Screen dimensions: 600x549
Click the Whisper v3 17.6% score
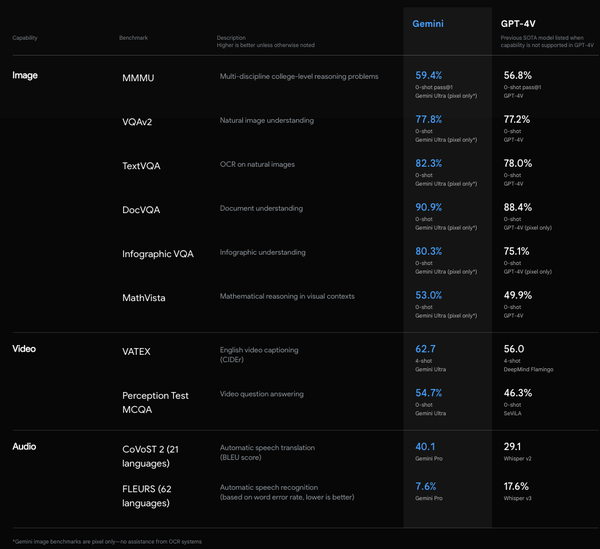pos(516,486)
